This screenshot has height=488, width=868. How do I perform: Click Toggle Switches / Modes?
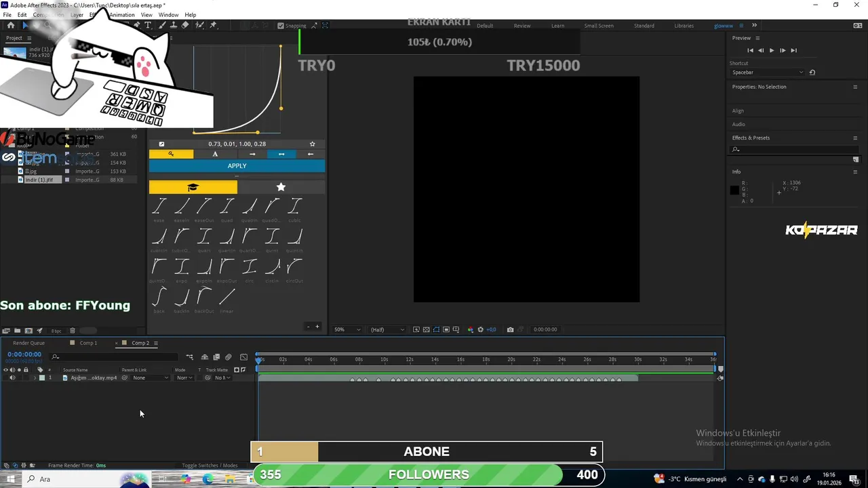pos(210,466)
